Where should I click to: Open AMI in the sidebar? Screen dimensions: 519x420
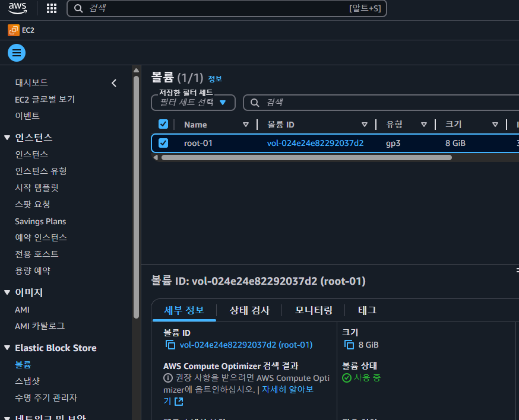coord(22,310)
